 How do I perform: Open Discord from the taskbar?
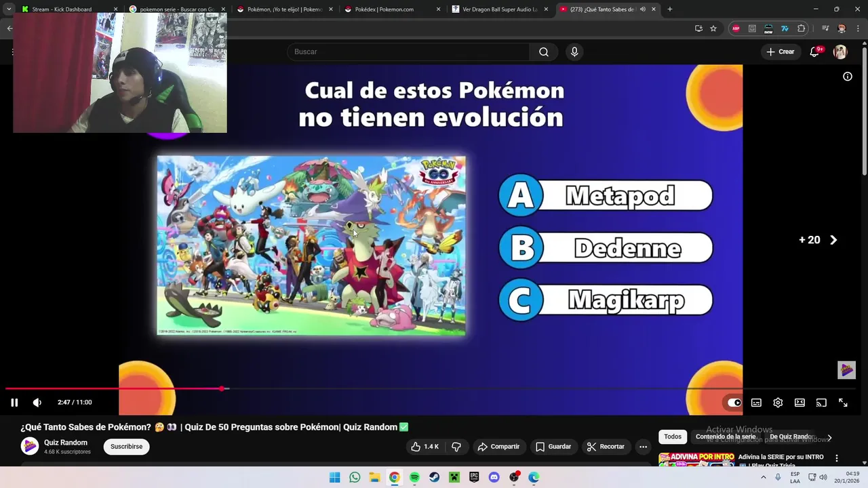coord(494,477)
